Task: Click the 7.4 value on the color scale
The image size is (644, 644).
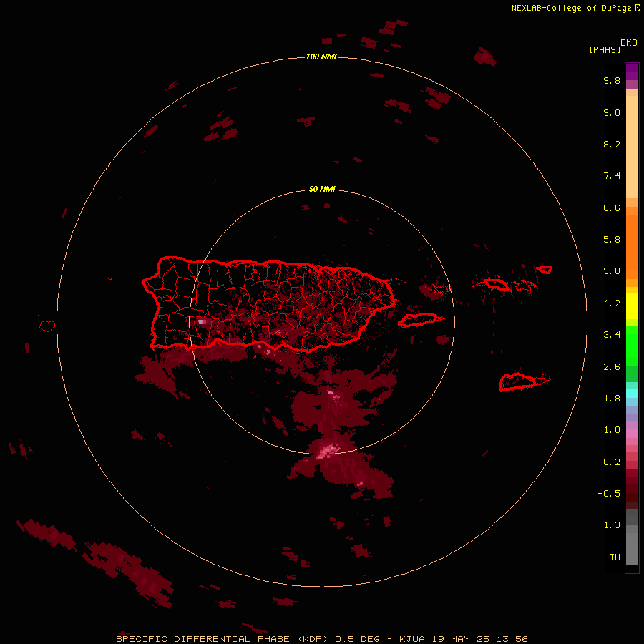Action: coord(612,176)
